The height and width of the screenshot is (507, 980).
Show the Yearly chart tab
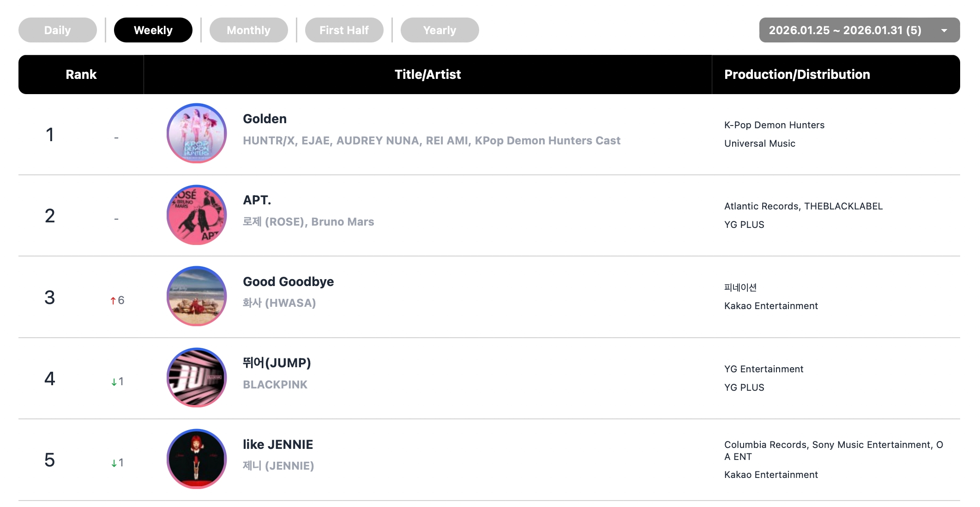coord(440,30)
